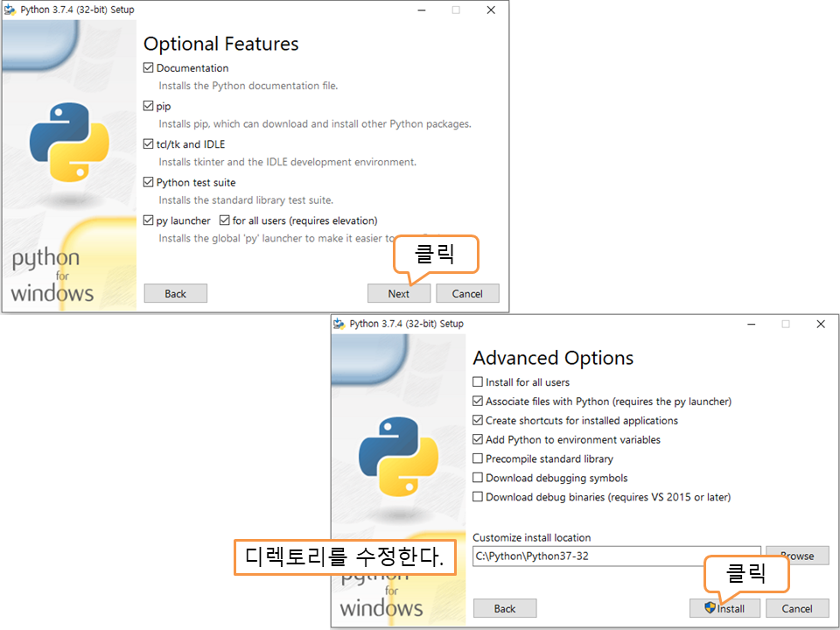The width and height of the screenshot is (840, 630).
Task: Uncheck the Documentation checkbox
Action: [149, 68]
